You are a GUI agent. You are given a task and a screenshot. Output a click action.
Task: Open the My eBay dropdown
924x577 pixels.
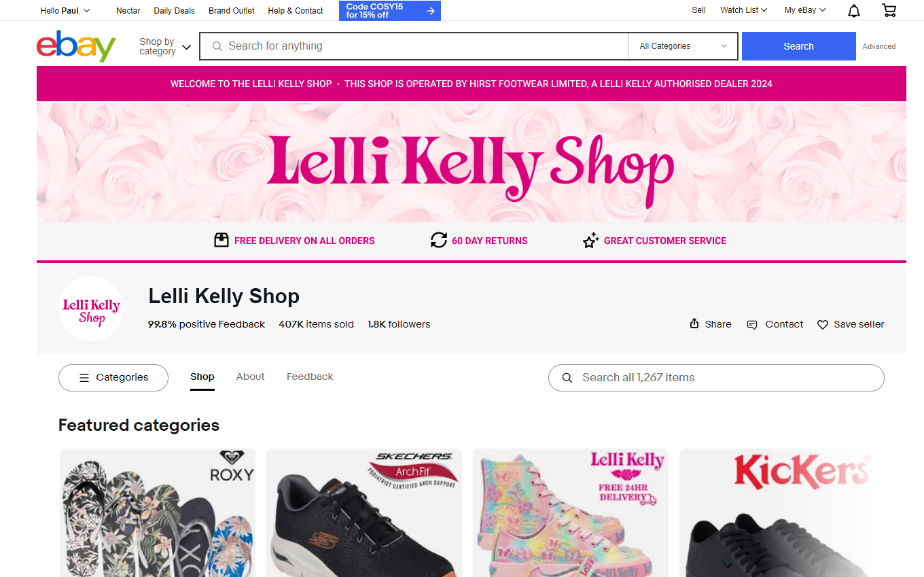pos(804,10)
